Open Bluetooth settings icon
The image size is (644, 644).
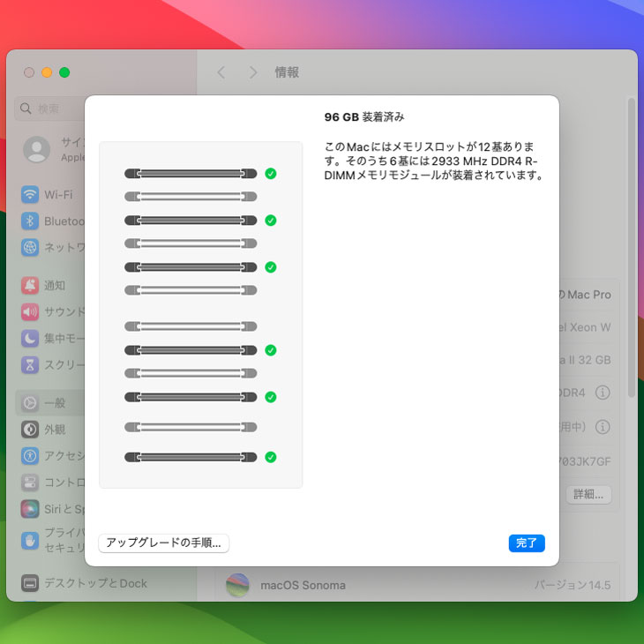click(x=30, y=221)
